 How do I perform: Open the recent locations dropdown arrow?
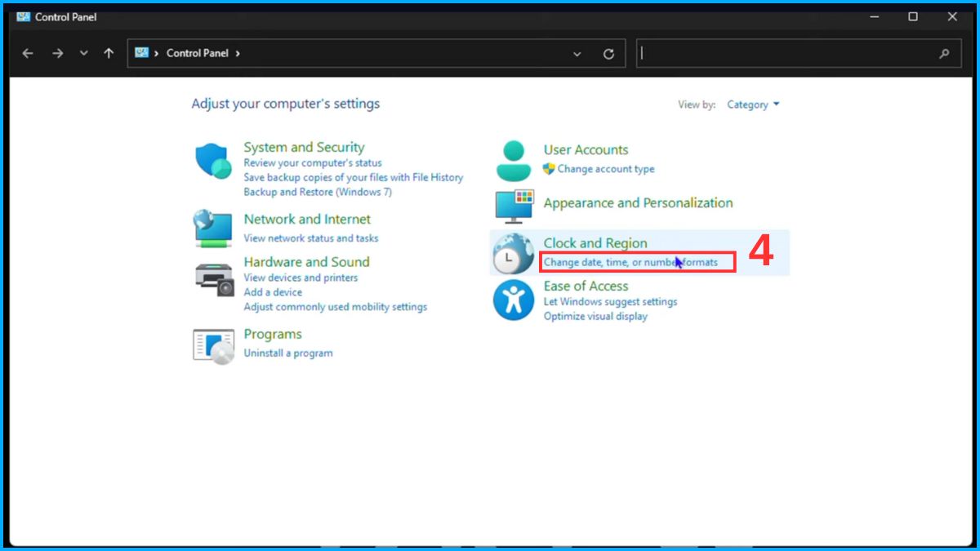coord(83,53)
